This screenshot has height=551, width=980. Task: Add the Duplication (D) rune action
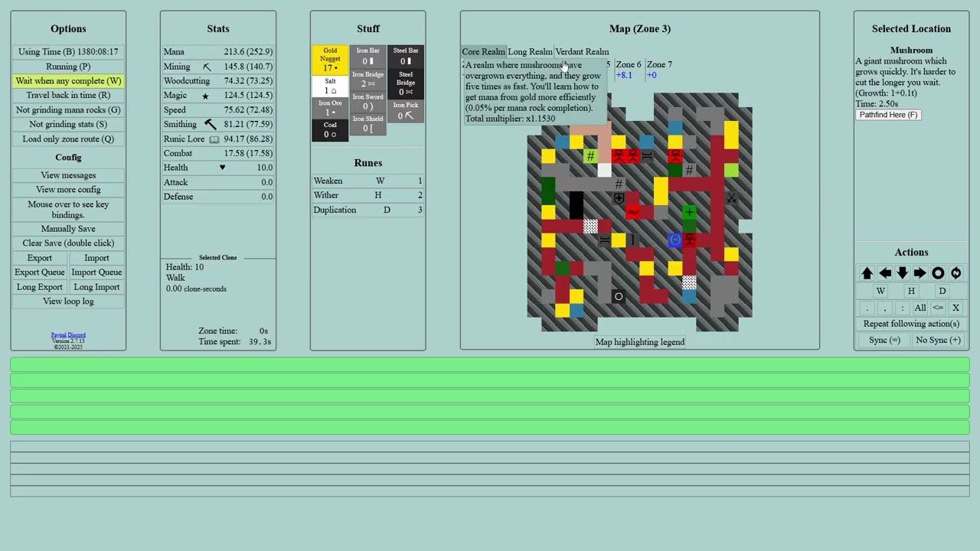point(942,291)
